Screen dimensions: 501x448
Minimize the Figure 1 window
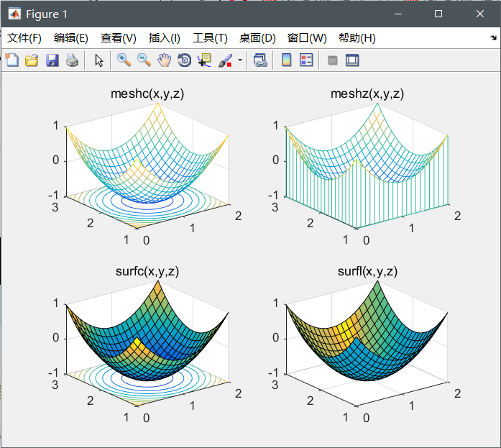(398, 14)
